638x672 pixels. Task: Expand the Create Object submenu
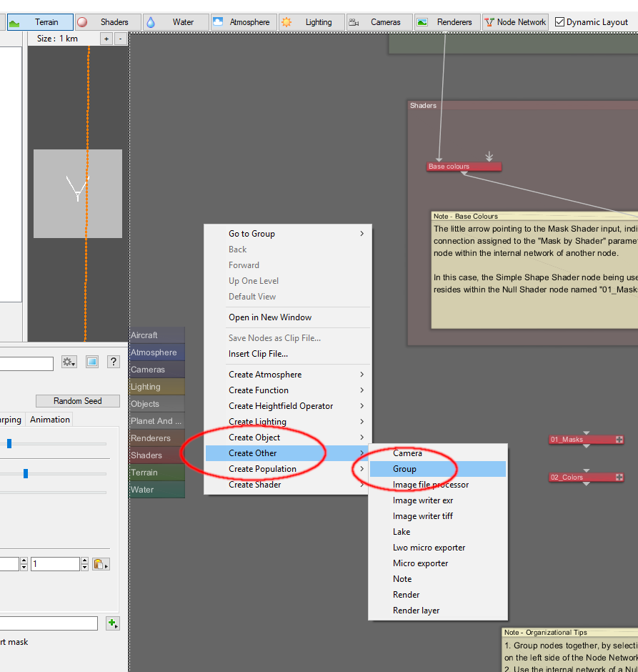288,438
